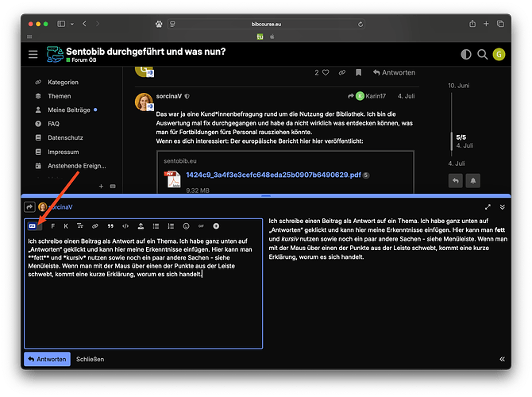The image size is (532, 397).
Task: Open the emoji picker
Action: pos(186,226)
